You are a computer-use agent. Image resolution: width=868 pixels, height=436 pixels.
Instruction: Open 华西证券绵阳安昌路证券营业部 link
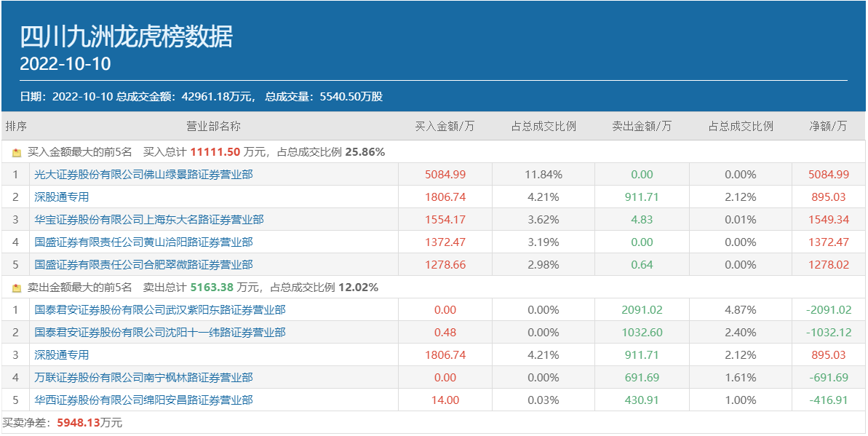143,400
